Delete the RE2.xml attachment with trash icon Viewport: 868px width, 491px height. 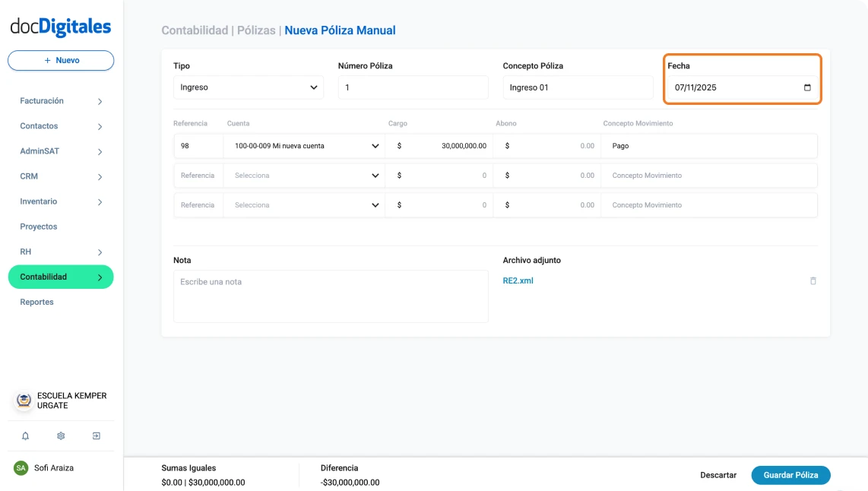click(813, 281)
